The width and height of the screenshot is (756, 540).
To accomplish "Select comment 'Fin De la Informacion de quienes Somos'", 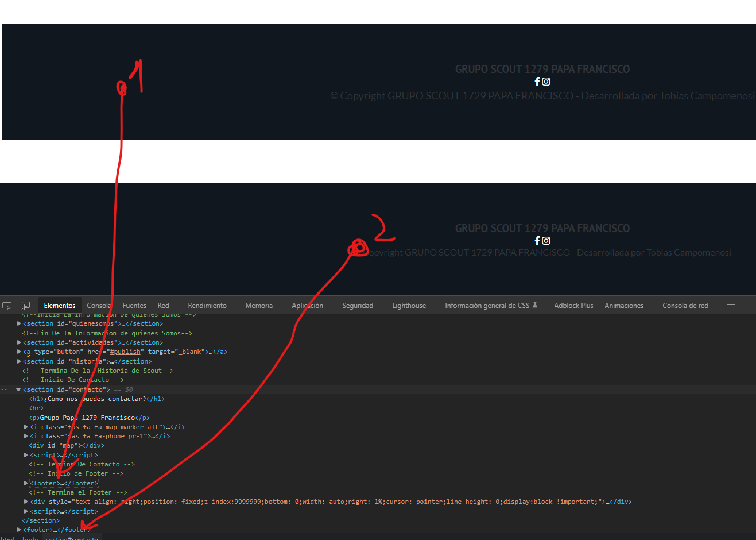I will (107, 333).
